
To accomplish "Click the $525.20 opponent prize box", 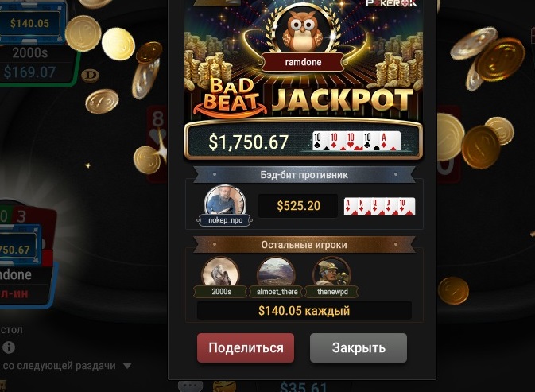I will click(298, 206).
